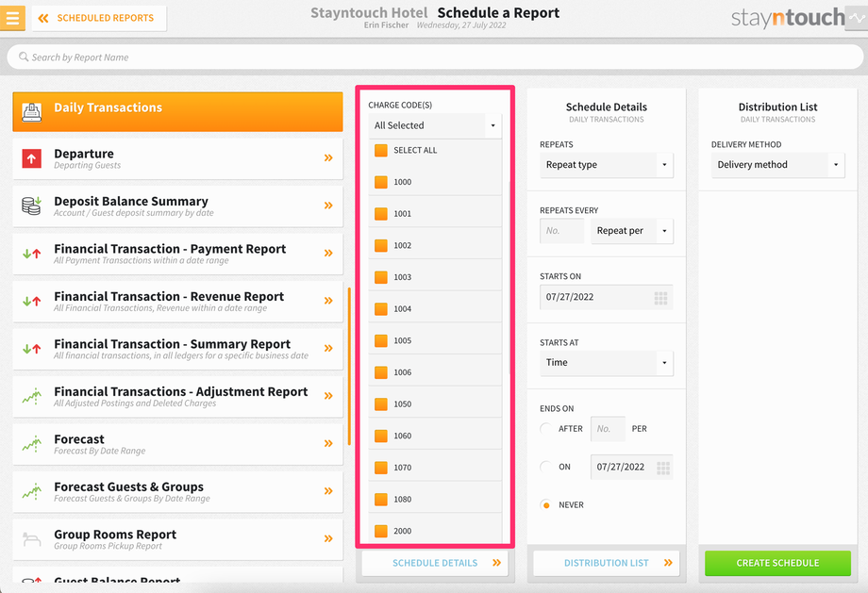Open Deposit Balance Summary report
Viewport: 868px width, 593px height.
pyautogui.click(x=177, y=206)
